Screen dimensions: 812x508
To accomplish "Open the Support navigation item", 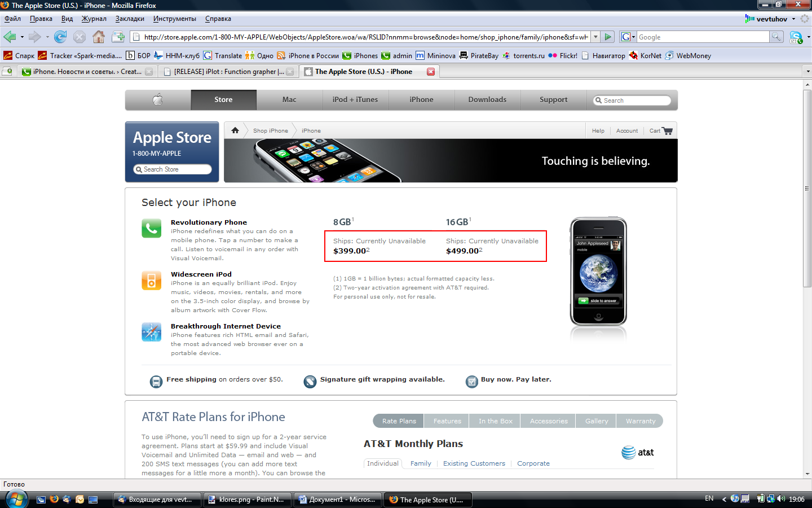I will tap(553, 100).
